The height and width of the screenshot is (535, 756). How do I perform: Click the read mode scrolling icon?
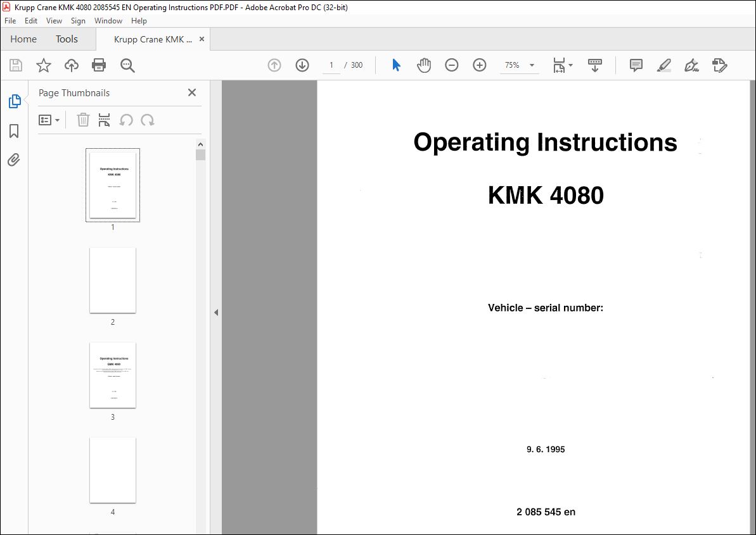pos(595,65)
